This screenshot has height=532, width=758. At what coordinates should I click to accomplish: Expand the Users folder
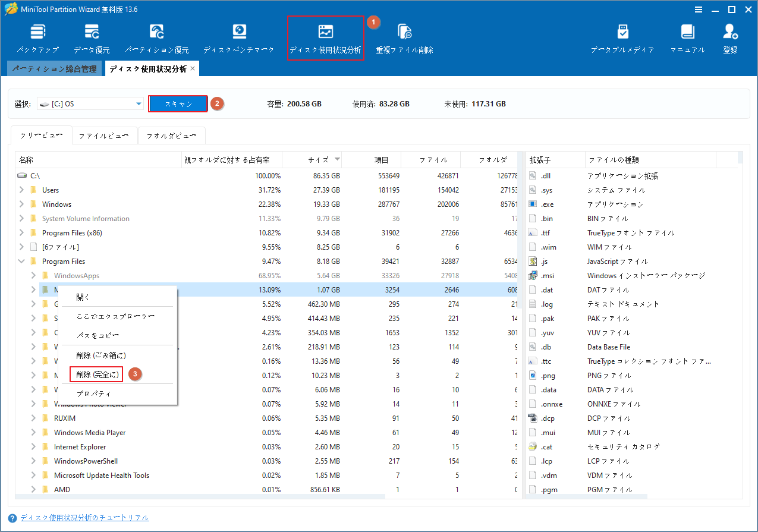[x=22, y=190]
